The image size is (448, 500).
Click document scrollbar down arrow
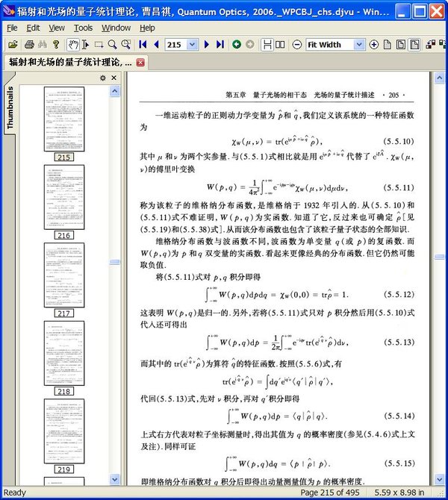[x=439, y=479]
